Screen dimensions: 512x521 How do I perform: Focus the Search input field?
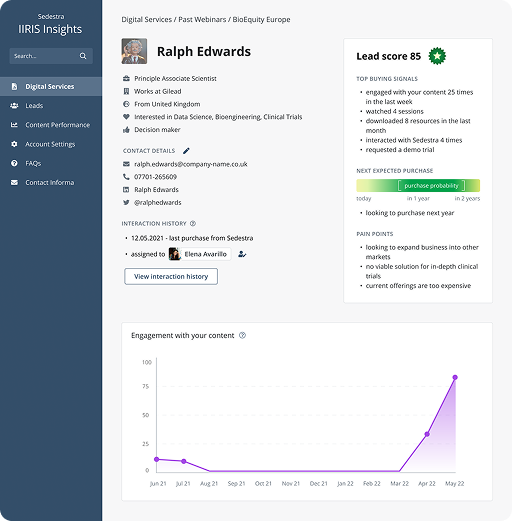[x=51, y=56]
